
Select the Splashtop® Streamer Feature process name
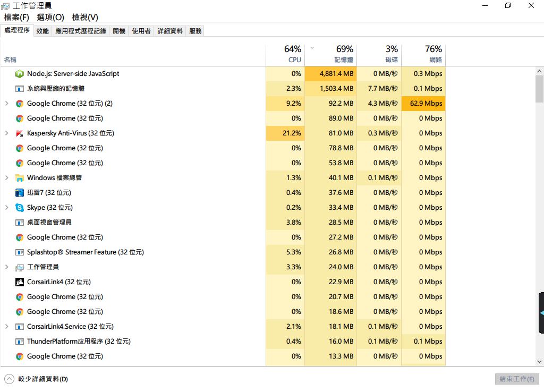[x=86, y=252]
